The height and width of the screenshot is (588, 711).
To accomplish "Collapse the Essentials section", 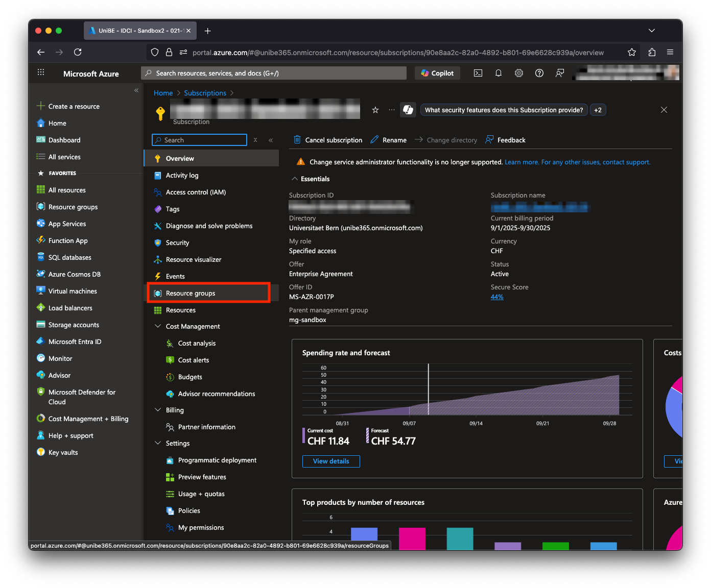I will click(x=295, y=179).
